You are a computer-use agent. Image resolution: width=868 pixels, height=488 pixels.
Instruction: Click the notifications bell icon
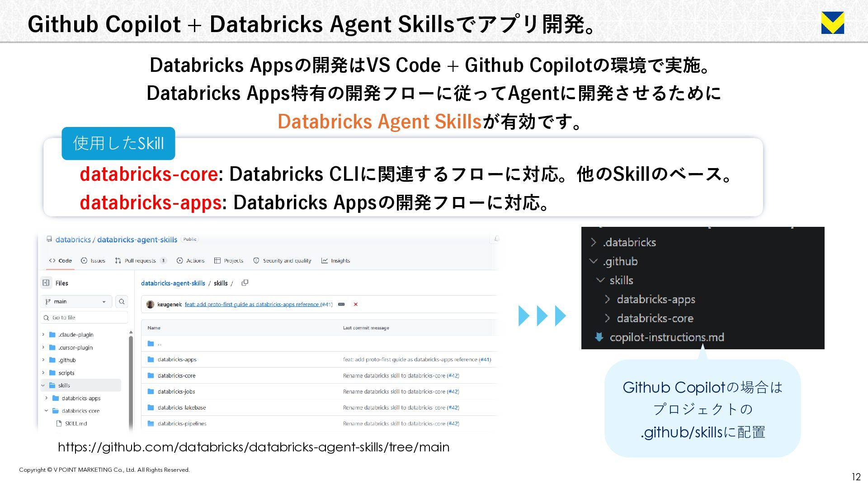coord(496,239)
